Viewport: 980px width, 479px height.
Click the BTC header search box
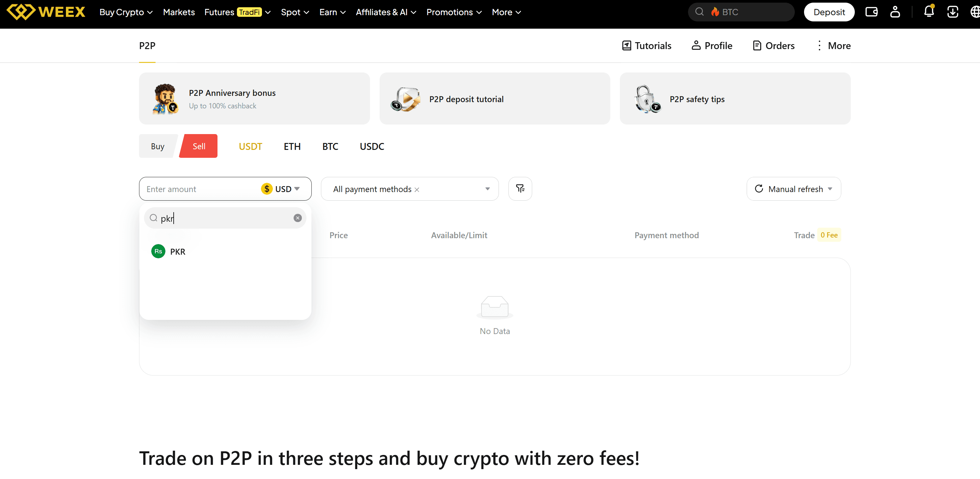[x=741, y=12]
